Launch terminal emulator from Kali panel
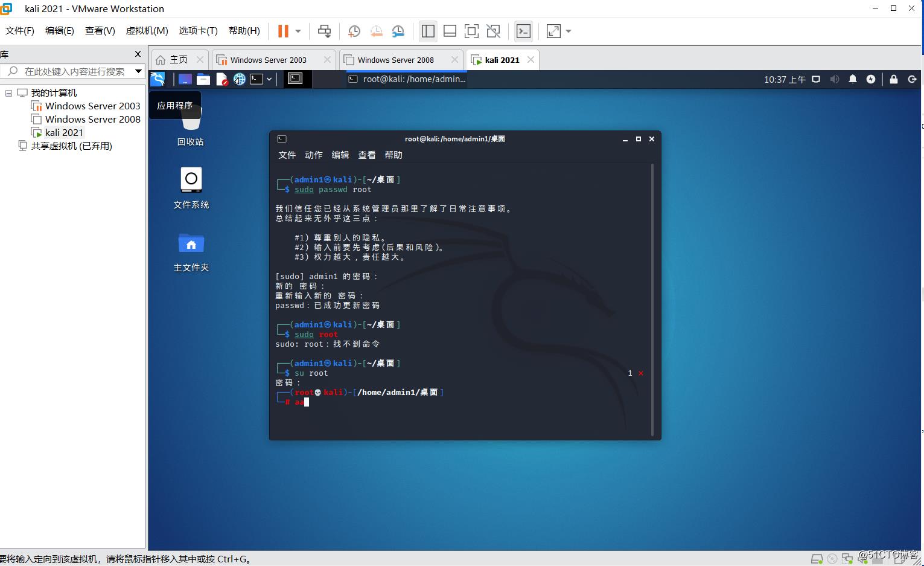Image resolution: width=924 pixels, height=566 pixels. pos(256,79)
